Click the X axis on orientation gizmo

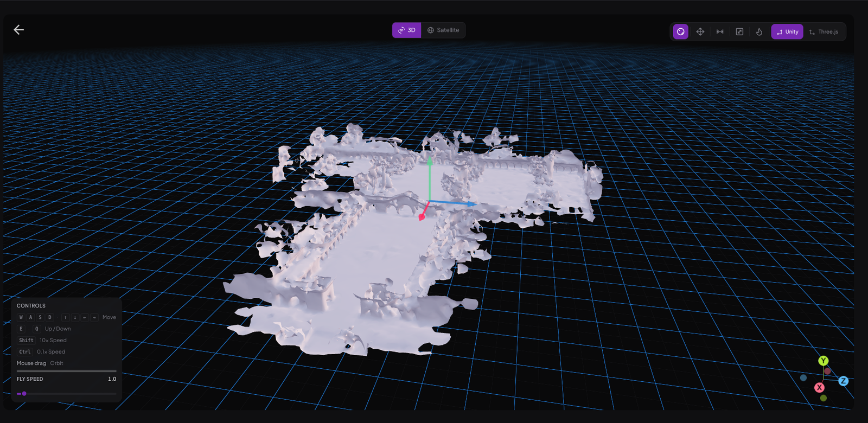(820, 387)
